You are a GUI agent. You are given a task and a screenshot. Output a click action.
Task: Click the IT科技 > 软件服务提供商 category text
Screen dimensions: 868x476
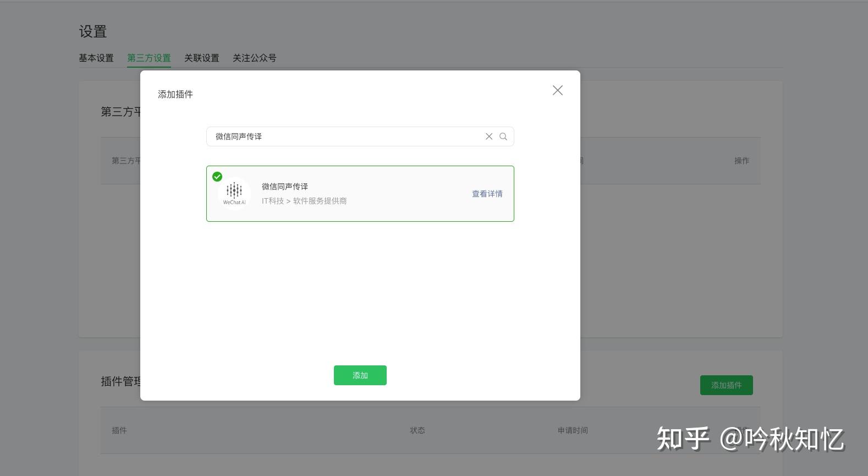click(304, 201)
